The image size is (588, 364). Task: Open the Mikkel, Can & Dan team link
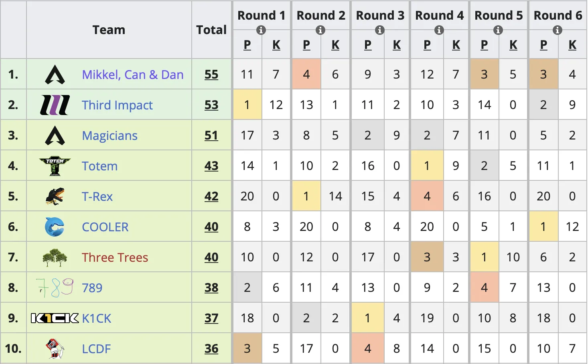coord(132,75)
